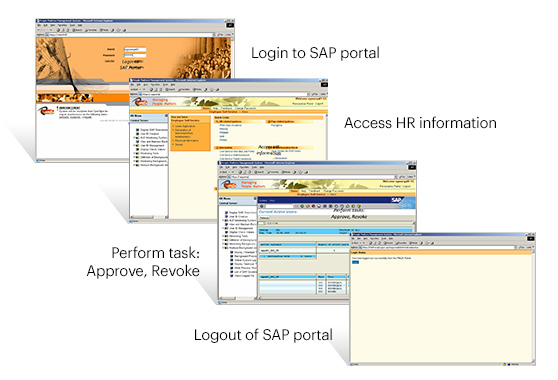Collapse the HR Menu panel in the HR window
558x380 pixels.
click(x=166, y=116)
